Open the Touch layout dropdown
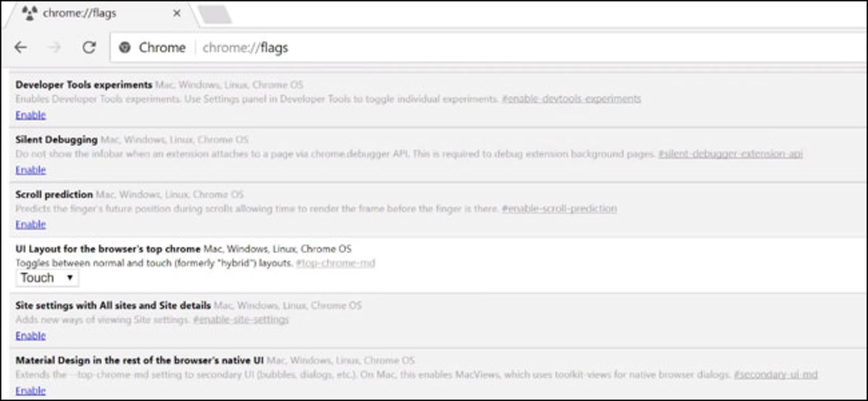868x401 pixels. [x=47, y=277]
